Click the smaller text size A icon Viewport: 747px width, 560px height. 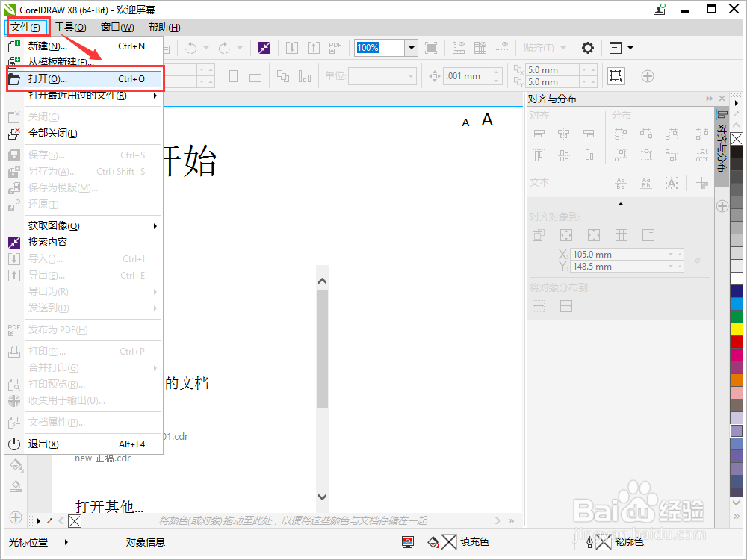466,123
